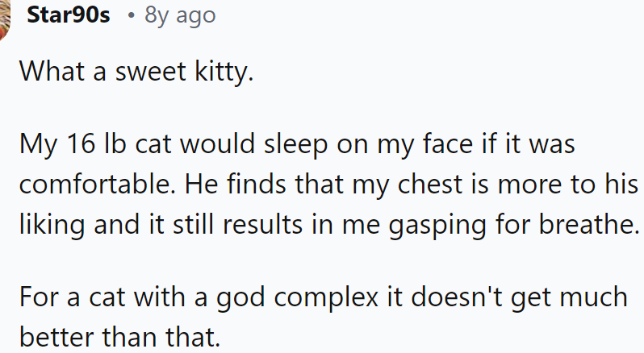Click the 8y ago timestamp
The width and height of the screenshot is (644, 353).
[180, 15]
